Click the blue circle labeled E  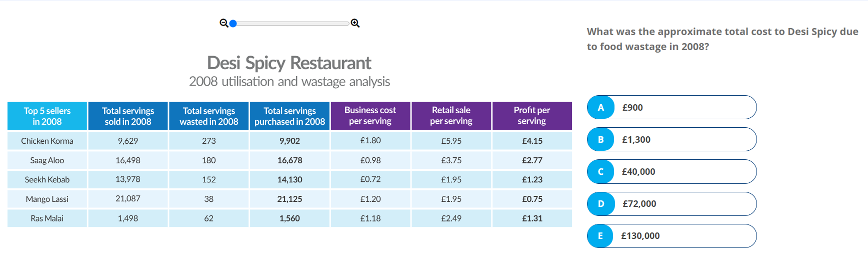[x=601, y=236]
